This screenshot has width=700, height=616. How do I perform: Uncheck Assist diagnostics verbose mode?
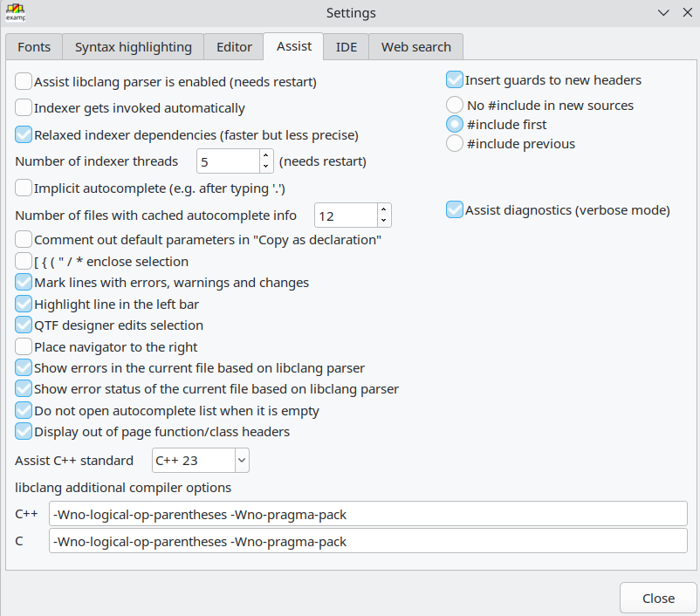point(455,209)
